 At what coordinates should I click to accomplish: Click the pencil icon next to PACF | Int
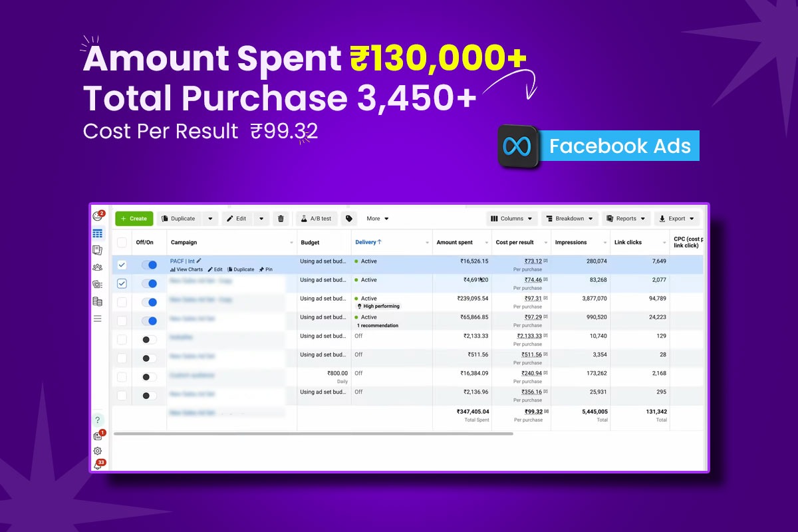tap(199, 261)
